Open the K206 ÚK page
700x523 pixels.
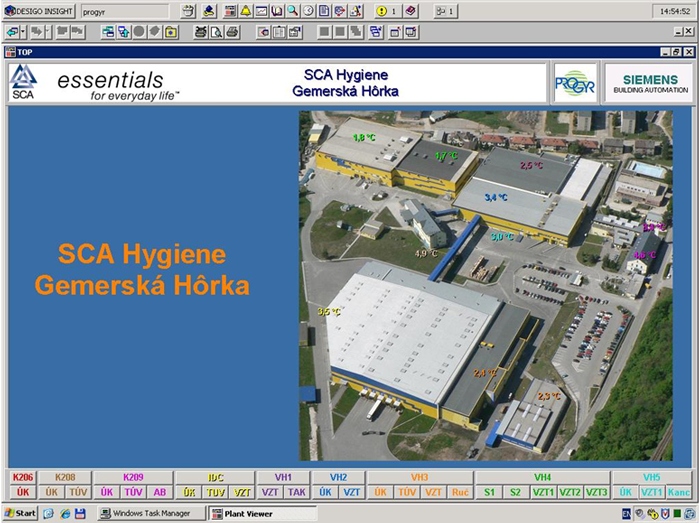point(23,492)
